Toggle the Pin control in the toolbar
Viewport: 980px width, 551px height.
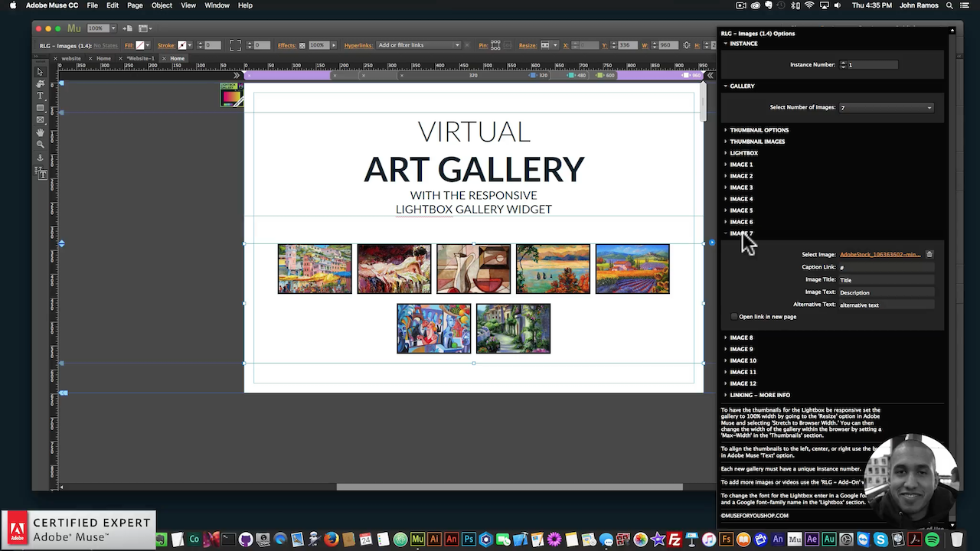click(495, 45)
